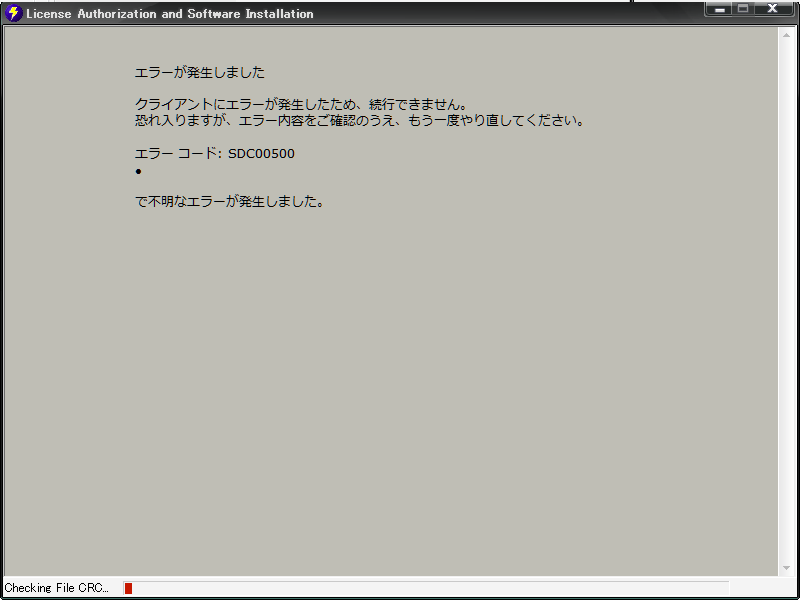Click the window title text

click(x=169, y=14)
